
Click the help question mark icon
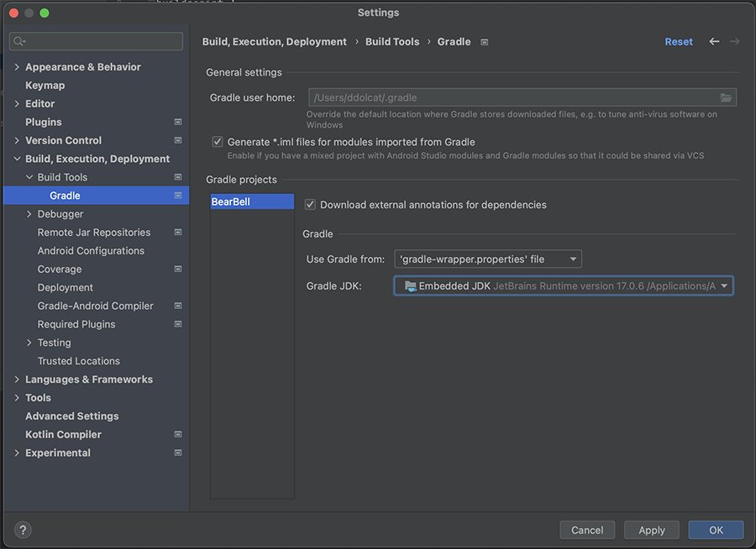point(23,530)
